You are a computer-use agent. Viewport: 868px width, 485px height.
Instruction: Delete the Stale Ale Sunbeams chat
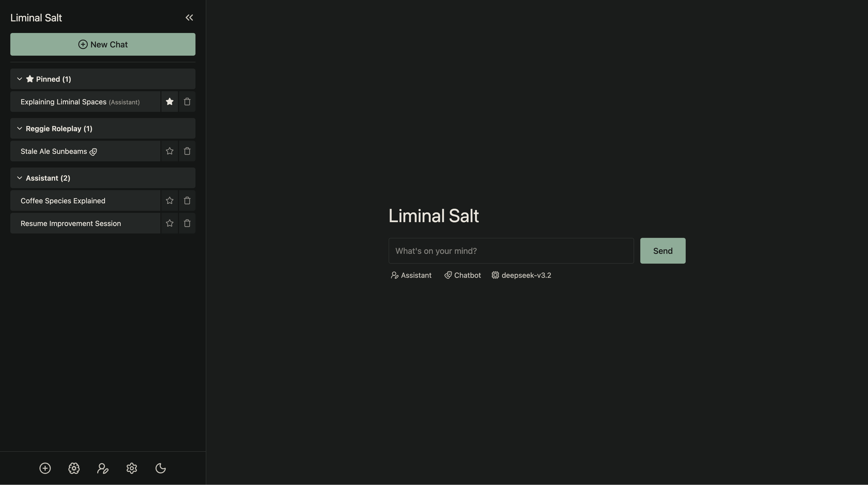tap(187, 151)
